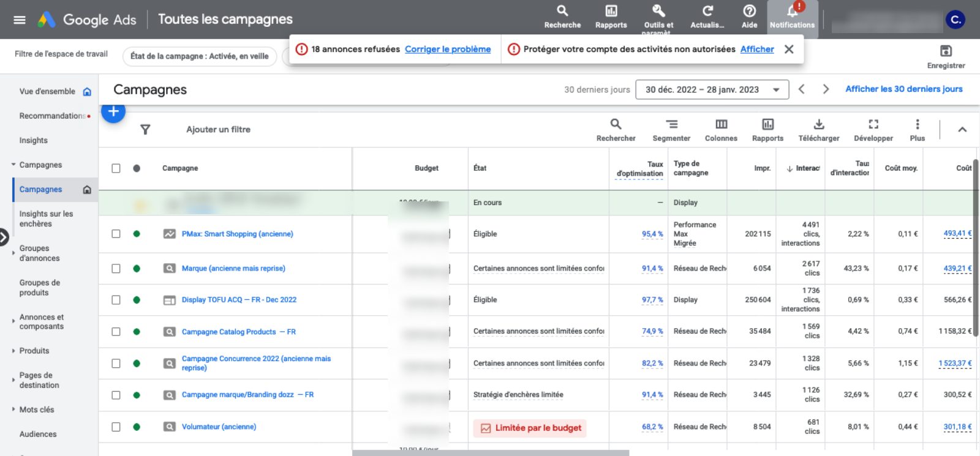980x456 pixels.
Task: Open the Aide help menu
Action: [x=749, y=17]
